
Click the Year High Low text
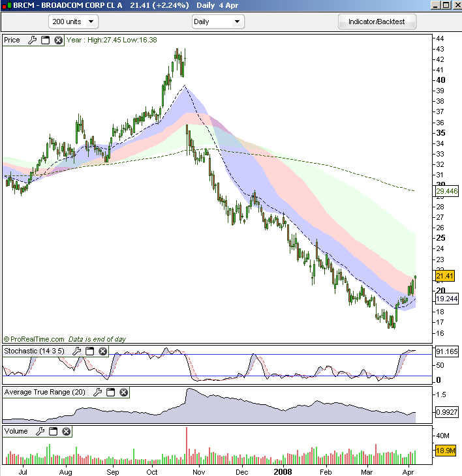pos(112,40)
